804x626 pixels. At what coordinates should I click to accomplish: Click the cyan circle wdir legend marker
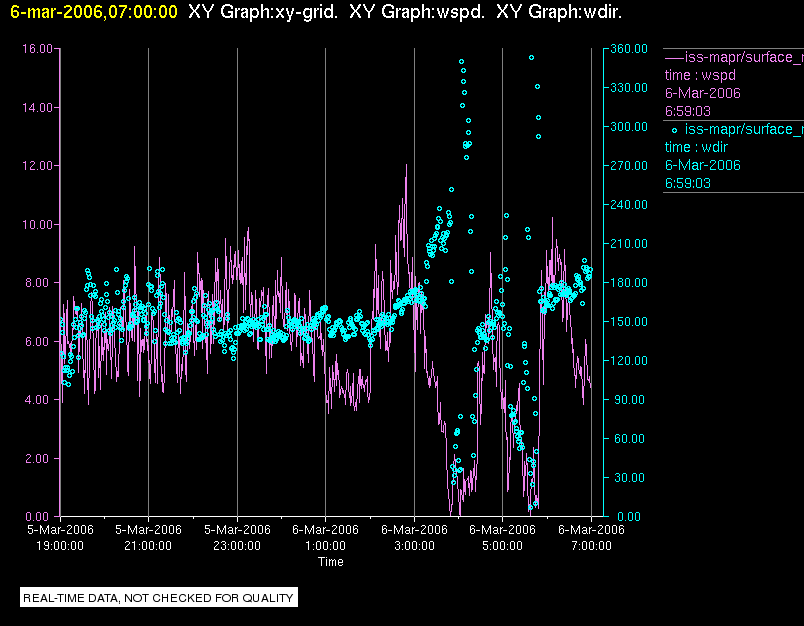[674, 130]
